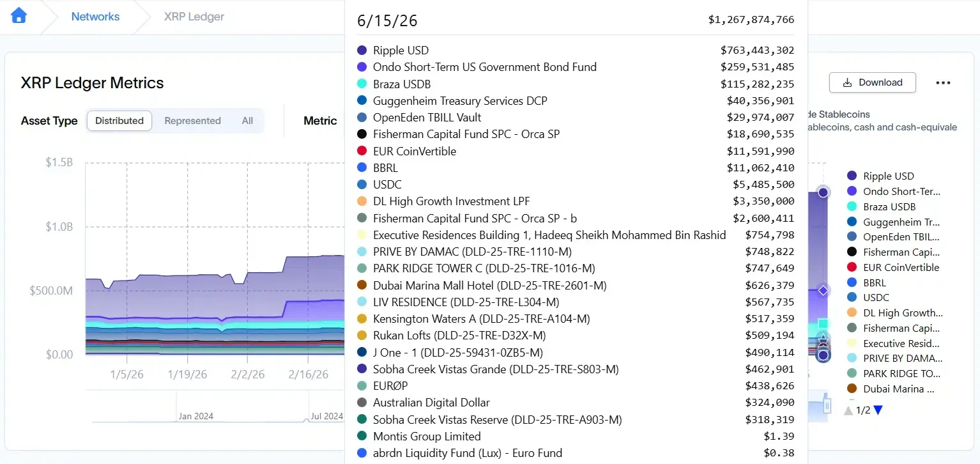Open the three-dot more options menu
This screenshot has height=464, width=980.
943,82
